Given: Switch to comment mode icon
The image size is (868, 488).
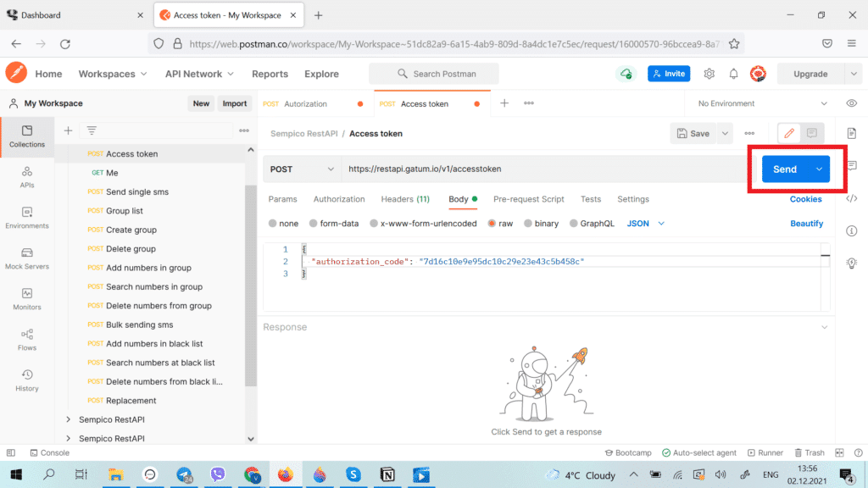Looking at the screenshot, I should point(812,133).
